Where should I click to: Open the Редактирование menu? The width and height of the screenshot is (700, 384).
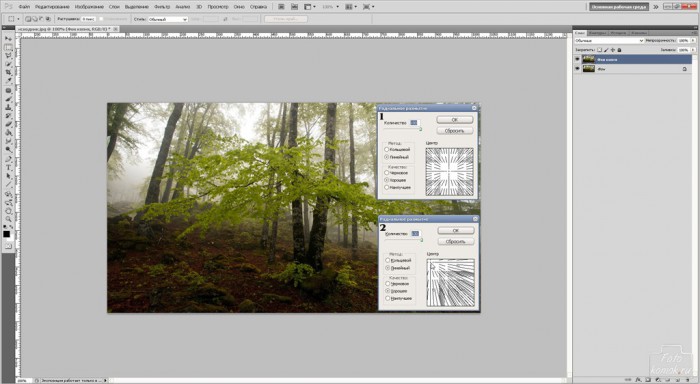coord(52,7)
